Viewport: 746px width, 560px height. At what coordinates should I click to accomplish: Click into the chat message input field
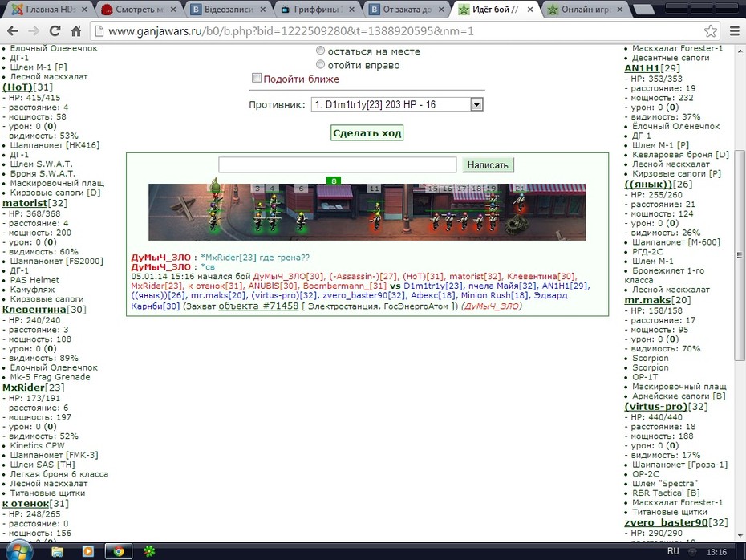[x=338, y=164]
